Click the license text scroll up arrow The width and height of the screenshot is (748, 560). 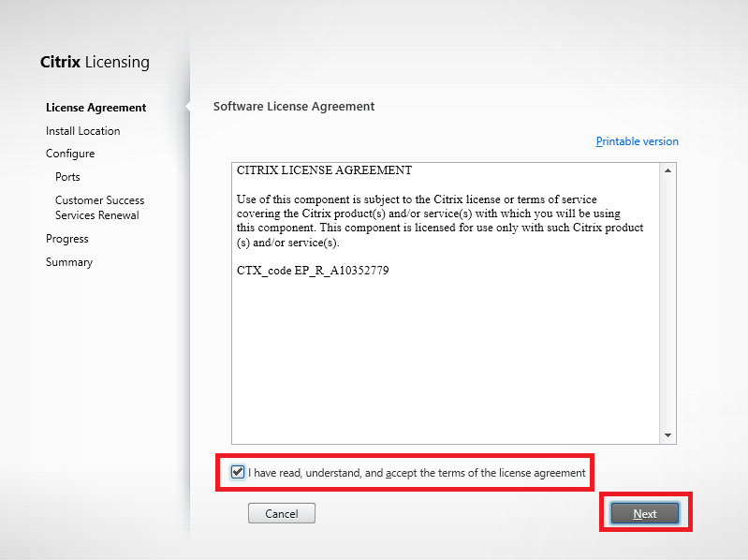(668, 170)
